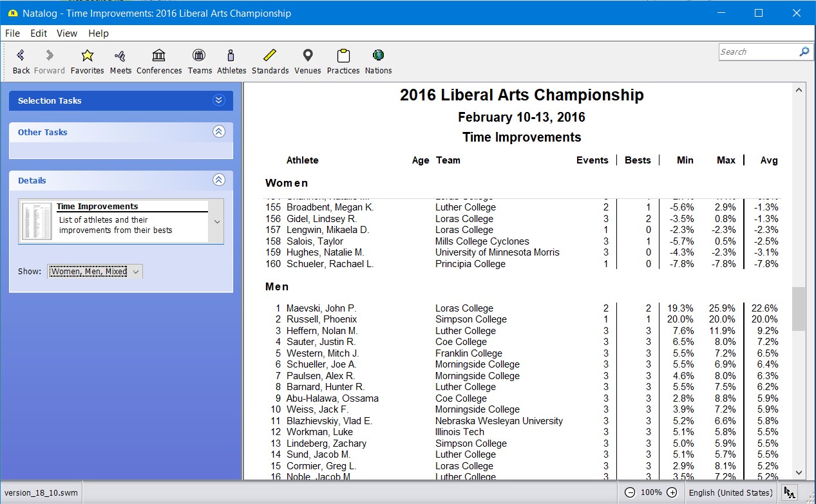
Task: Click the zoom in plus button
Action: pos(672,492)
